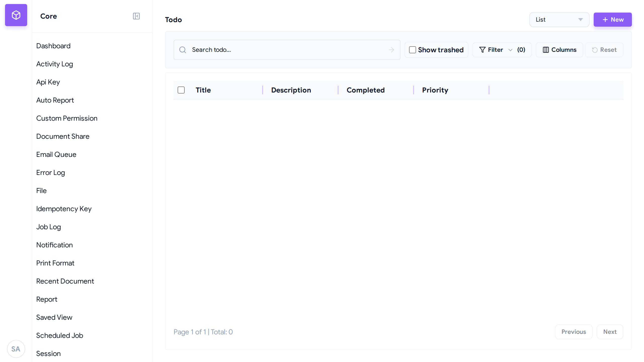Screen dimensions: 644x362
Task: Click the search magnifier icon
Action: (x=183, y=50)
